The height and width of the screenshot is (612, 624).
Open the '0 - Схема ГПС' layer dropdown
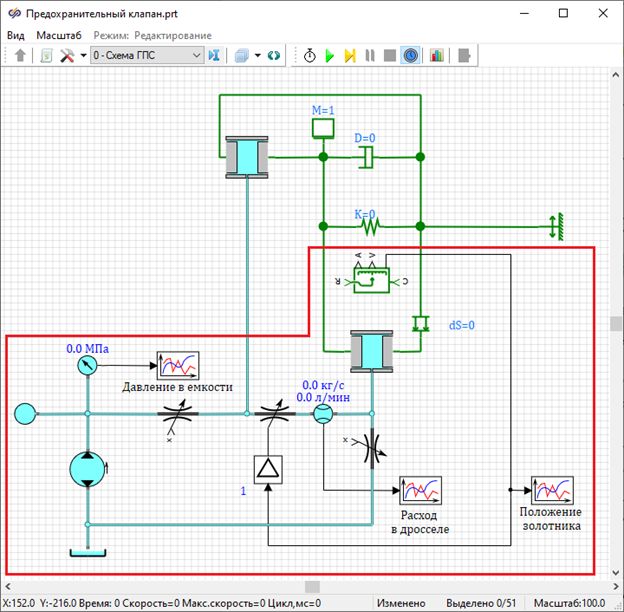pyautogui.click(x=146, y=56)
